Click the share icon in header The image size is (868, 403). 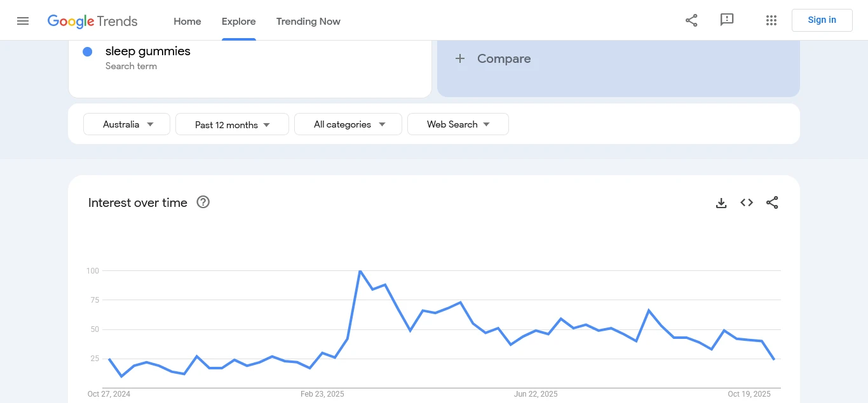point(691,20)
